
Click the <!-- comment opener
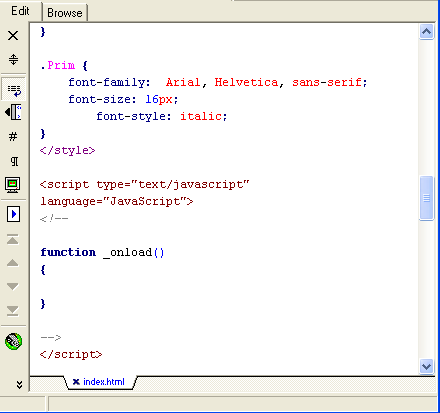[x=54, y=219]
